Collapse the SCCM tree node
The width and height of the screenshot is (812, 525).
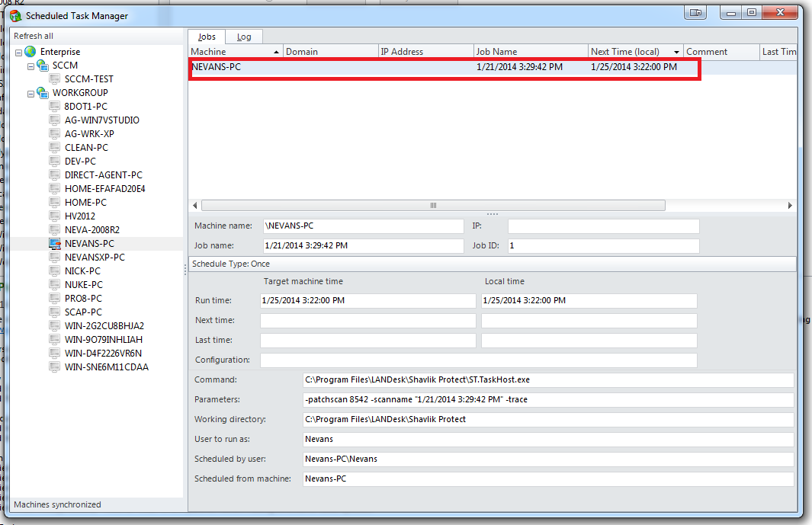click(30, 64)
